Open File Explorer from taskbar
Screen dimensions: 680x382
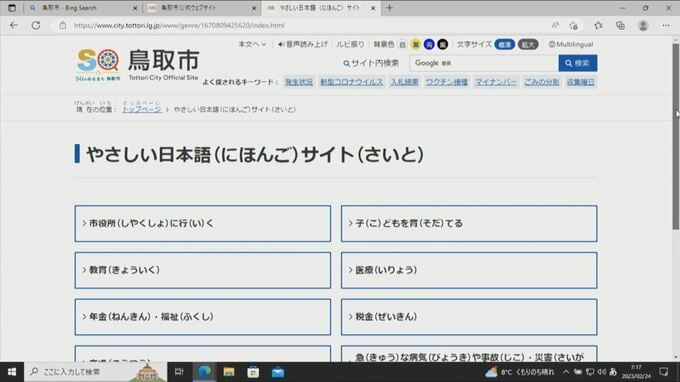click(229, 372)
